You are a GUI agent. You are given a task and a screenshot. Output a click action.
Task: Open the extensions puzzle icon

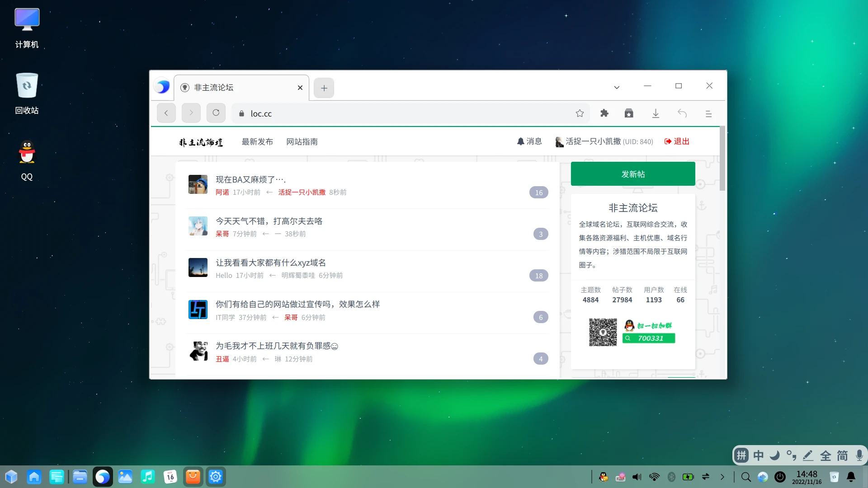tap(604, 113)
